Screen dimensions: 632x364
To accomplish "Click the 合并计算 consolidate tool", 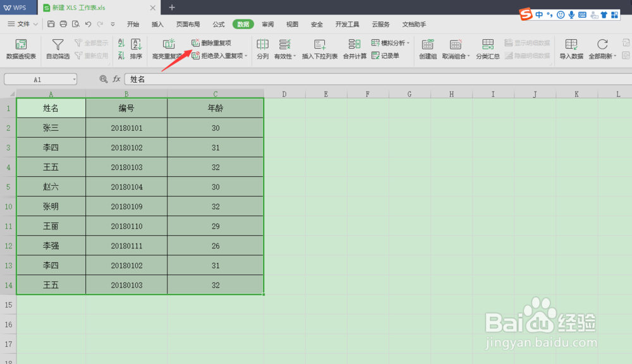I will coord(354,51).
